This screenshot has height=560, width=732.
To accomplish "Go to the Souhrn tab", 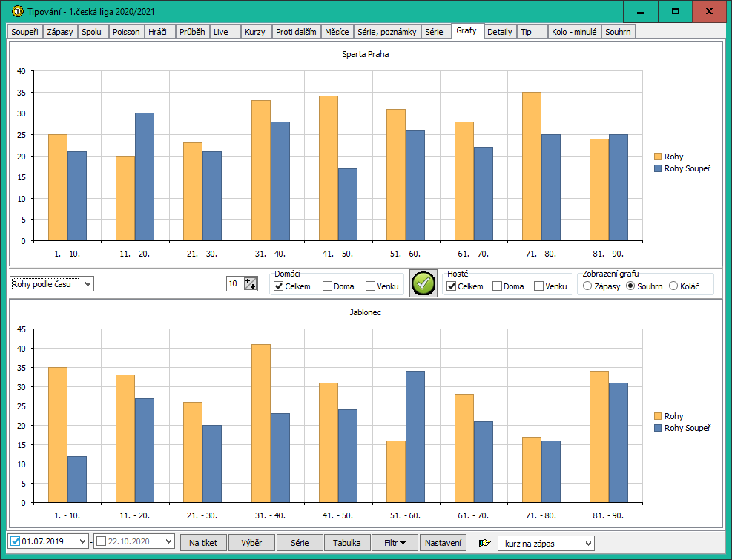I will pos(618,32).
